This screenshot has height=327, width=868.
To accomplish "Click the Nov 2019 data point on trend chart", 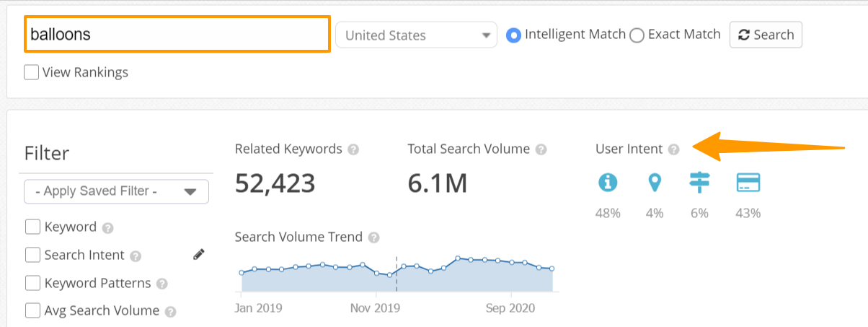I will pos(376,273).
